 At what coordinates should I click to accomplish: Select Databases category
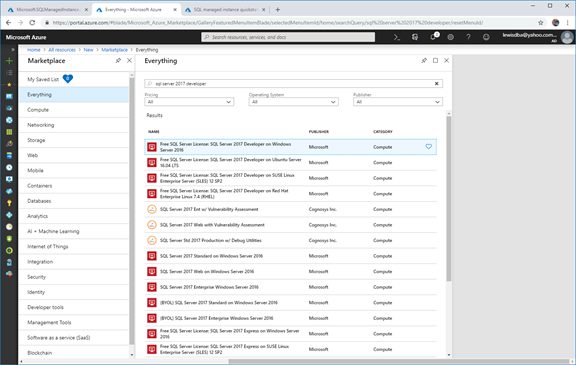coord(73,201)
